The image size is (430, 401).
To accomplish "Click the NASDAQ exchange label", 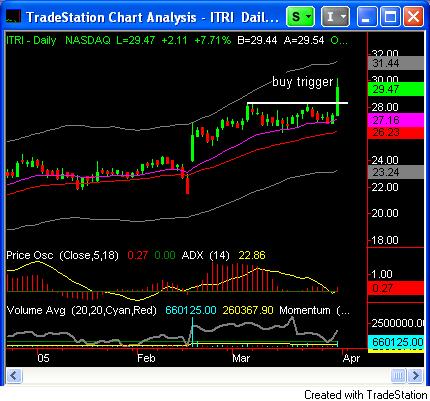I will pos(88,41).
